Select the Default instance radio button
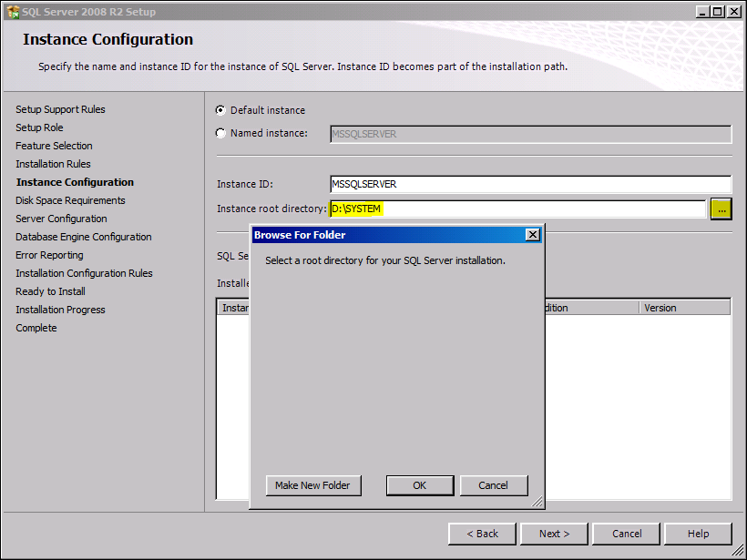Viewport: 747px width, 560px height. 220,110
